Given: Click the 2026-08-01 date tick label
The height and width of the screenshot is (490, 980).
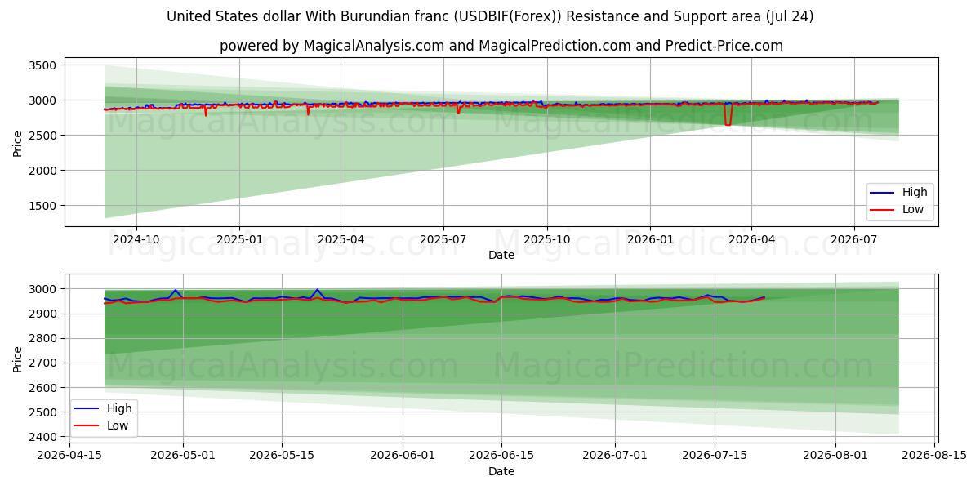Looking at the screenshot, I should point(835,456).
